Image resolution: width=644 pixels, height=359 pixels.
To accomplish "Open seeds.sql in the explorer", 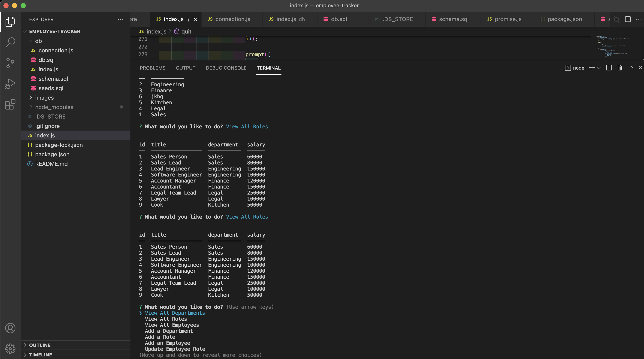I will pos(75,88).
